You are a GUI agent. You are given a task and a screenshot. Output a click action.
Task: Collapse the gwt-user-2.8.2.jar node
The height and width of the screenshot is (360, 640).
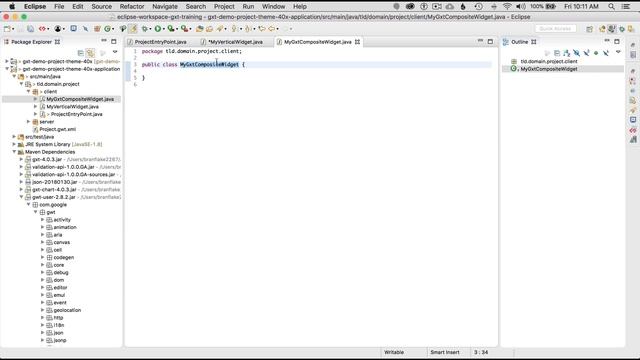coord(21,197)
